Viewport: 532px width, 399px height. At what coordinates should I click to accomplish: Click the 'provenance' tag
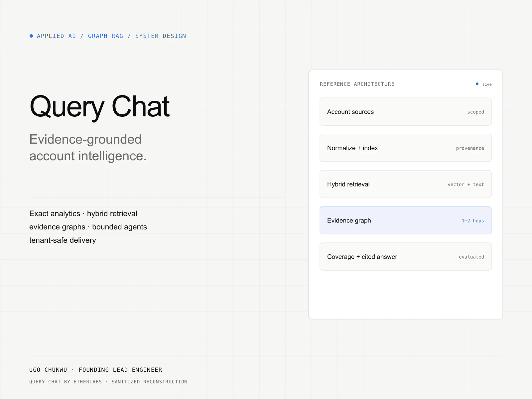[x=470, y=148]
